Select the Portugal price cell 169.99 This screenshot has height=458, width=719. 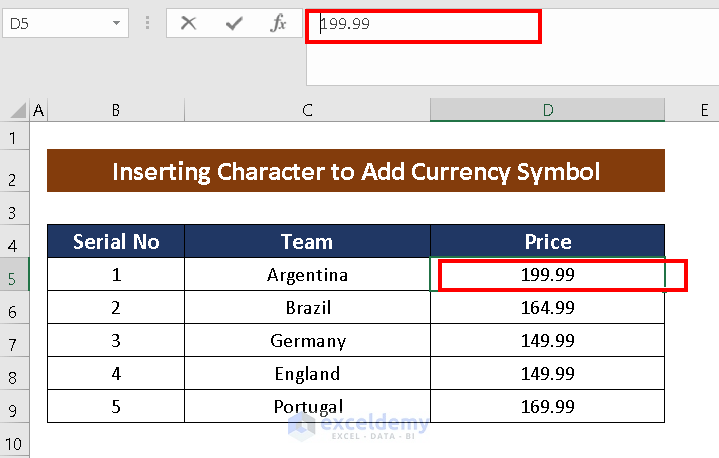[548, 406]
